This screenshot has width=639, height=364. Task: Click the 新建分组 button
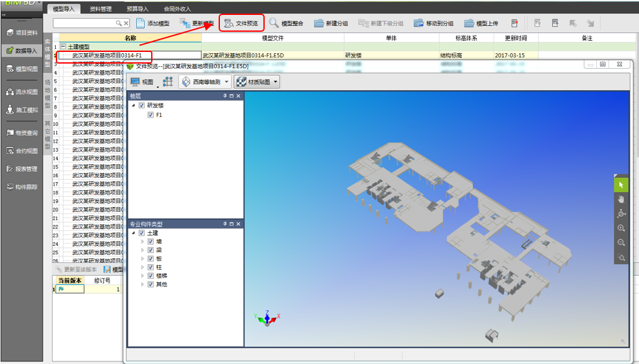tap(331, 23)
